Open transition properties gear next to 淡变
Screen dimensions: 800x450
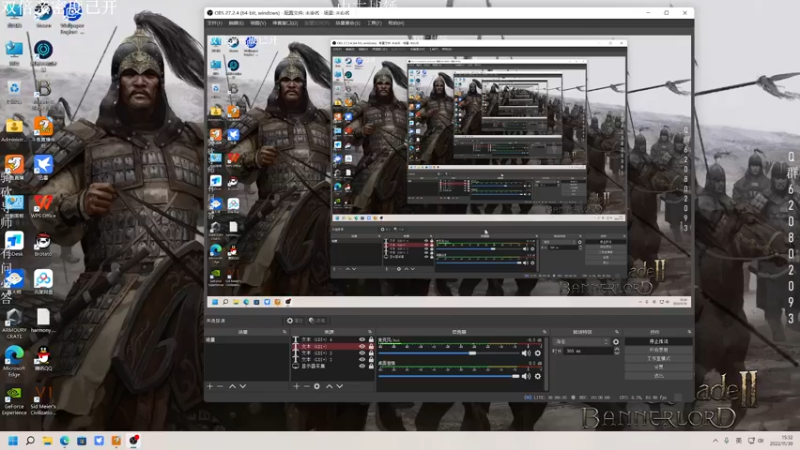click(616, 342)
